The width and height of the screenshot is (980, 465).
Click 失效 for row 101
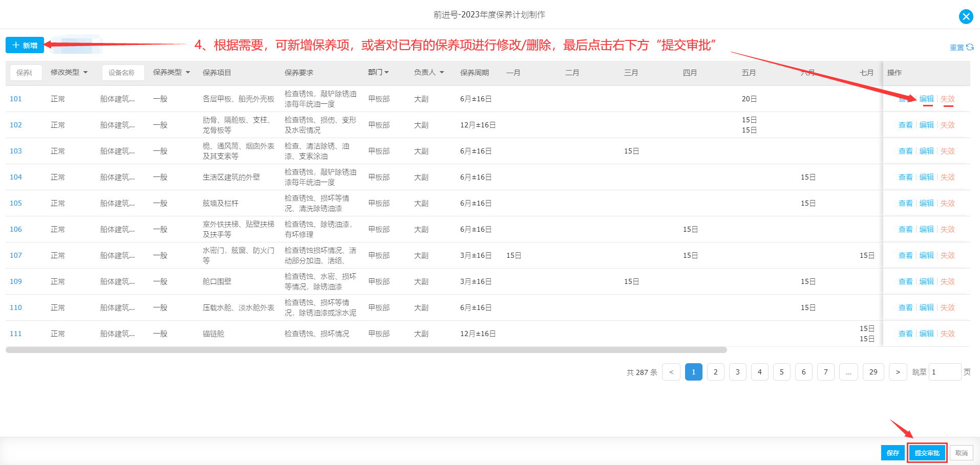(x=948, y=99)
